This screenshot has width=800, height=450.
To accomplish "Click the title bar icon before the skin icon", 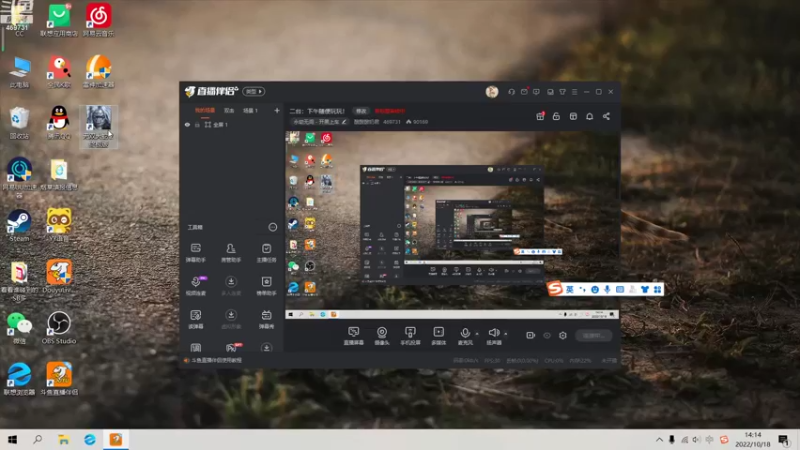I will pos(550,92).
